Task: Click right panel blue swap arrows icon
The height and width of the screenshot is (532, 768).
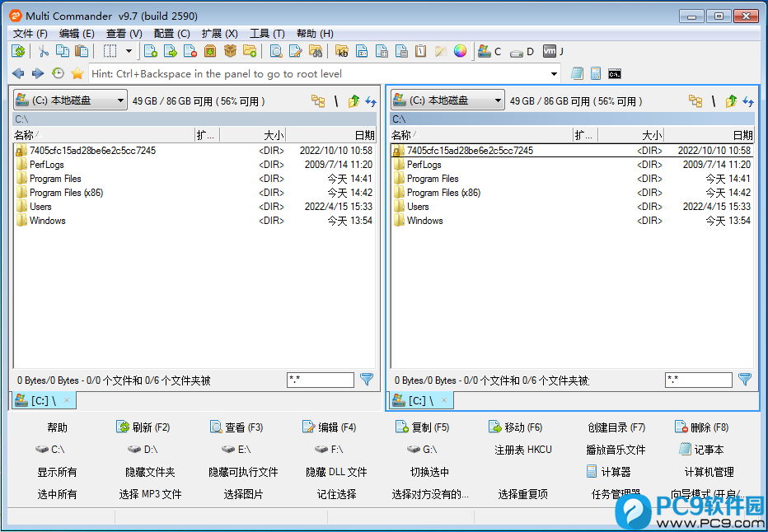Action: click(748, 100)
